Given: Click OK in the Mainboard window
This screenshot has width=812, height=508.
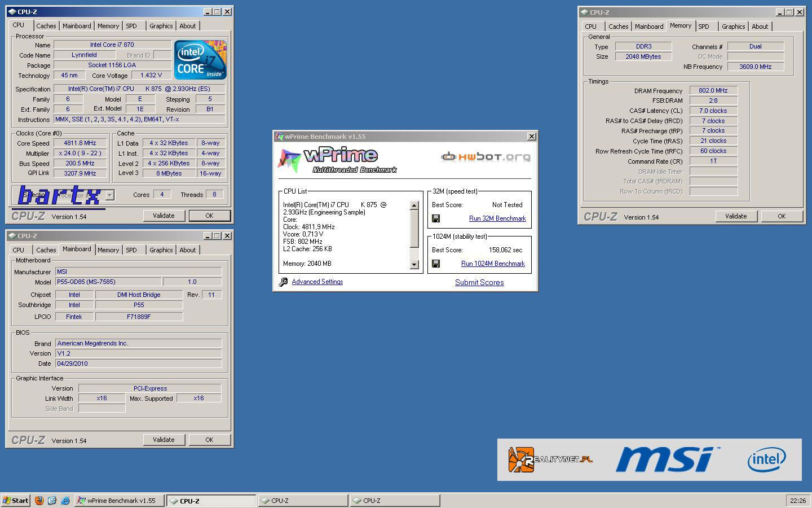Looking at the screenshot, I should (209, 440).
